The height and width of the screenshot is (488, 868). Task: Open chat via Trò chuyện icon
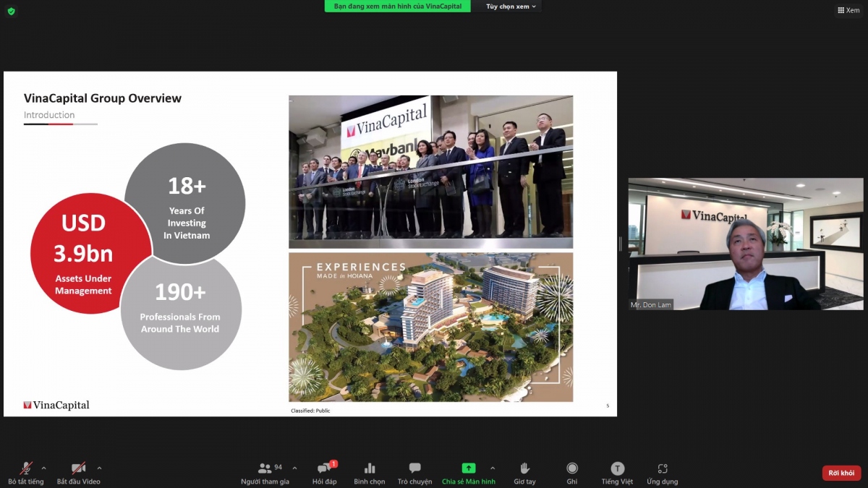point(414,468)
